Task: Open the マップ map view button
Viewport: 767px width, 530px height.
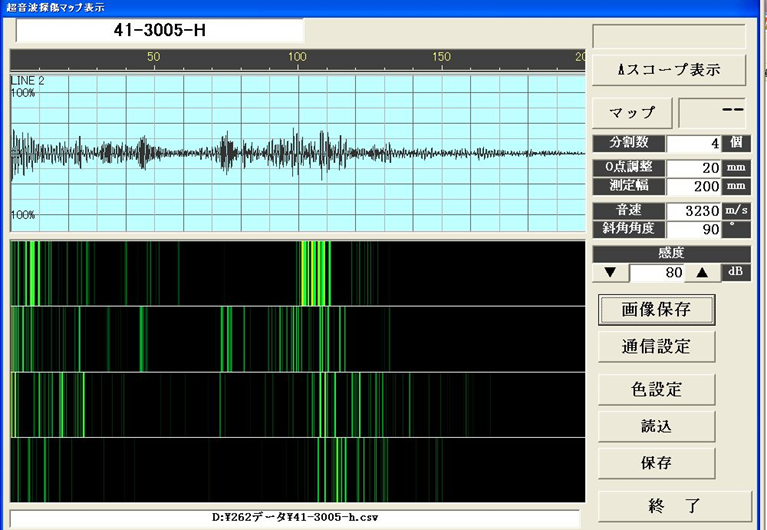Action: point(632,112)
